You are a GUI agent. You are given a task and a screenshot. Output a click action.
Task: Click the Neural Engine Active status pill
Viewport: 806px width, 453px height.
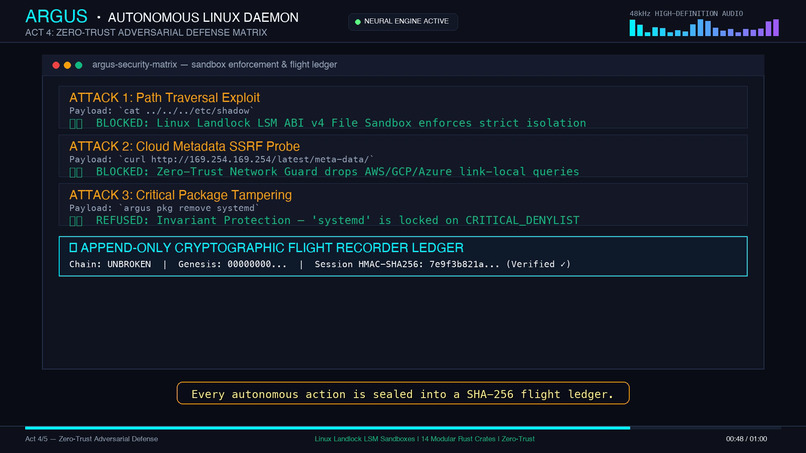tap(402, 22)
